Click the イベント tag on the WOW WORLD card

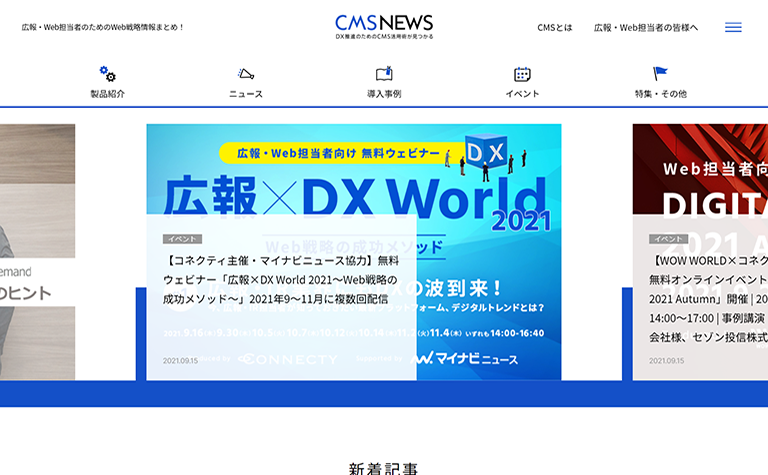tap(669, 239)
